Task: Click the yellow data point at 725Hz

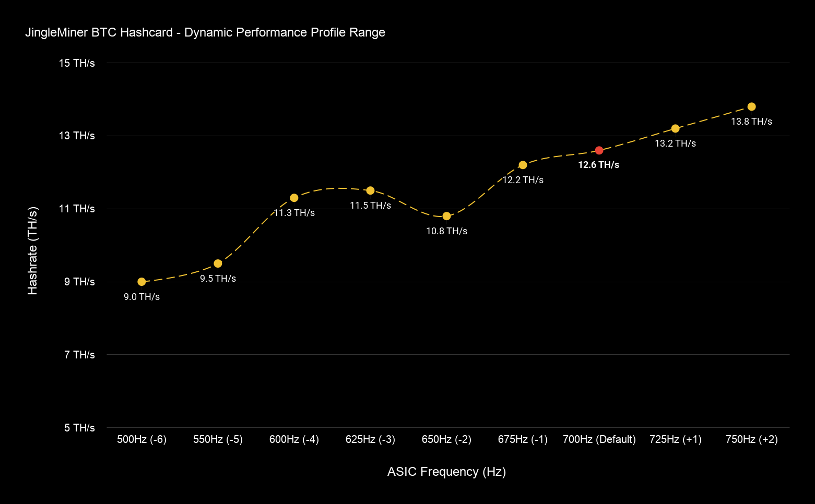Action: [x=675, y=128]
